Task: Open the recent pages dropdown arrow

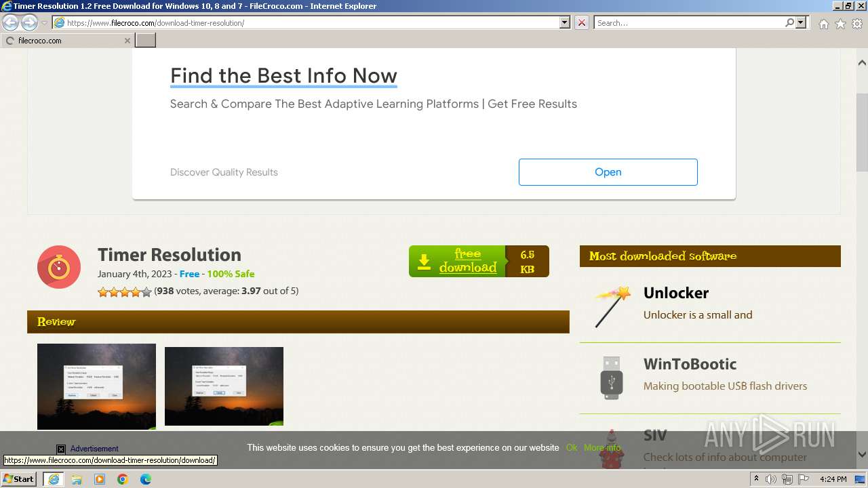Action: pos(44,23)
